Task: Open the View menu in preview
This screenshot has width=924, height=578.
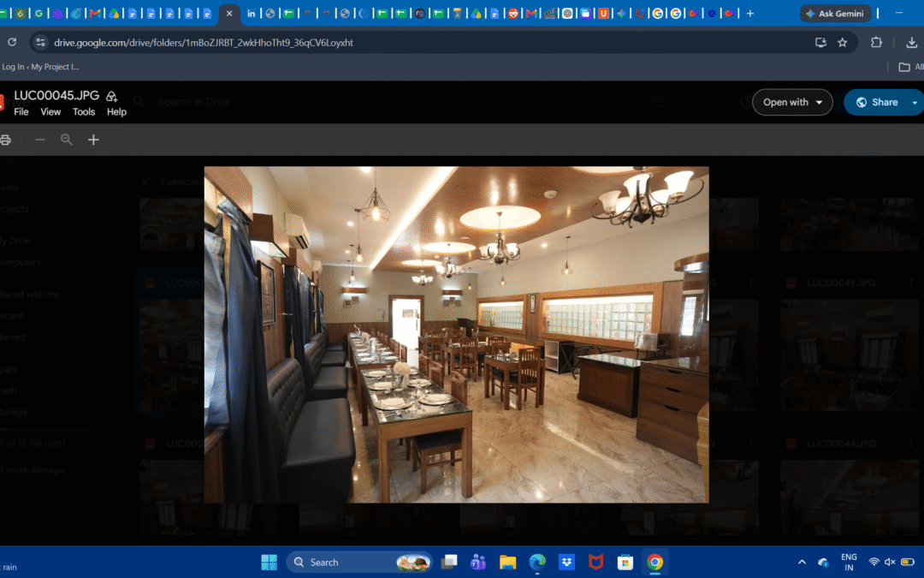Action: (50, 111)
